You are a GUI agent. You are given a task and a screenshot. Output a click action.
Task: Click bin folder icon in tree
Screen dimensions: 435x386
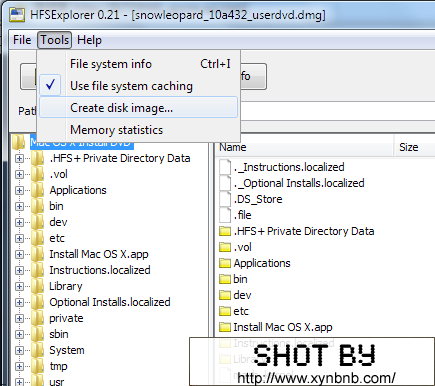click(x=38, y=206)
